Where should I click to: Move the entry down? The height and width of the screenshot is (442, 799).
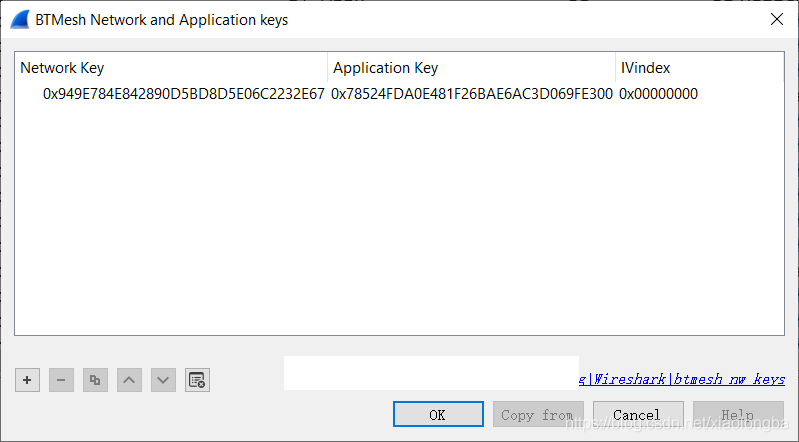pos(163,380)
